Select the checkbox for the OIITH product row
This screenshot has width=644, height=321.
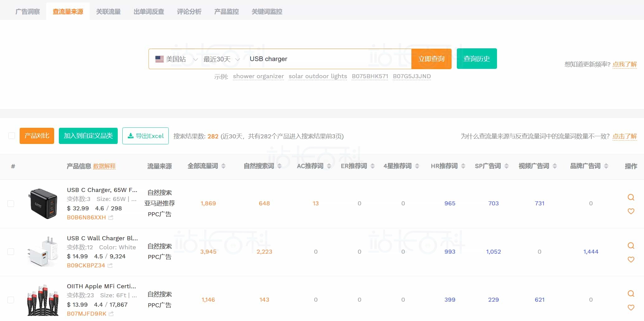pyautogui.click(x=11, y=300)
